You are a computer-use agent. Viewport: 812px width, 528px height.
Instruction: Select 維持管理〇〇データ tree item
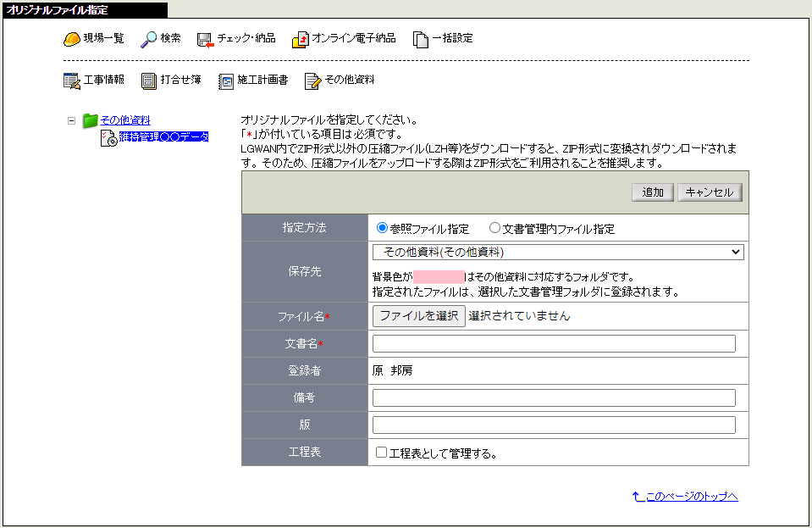click(163, 136)
